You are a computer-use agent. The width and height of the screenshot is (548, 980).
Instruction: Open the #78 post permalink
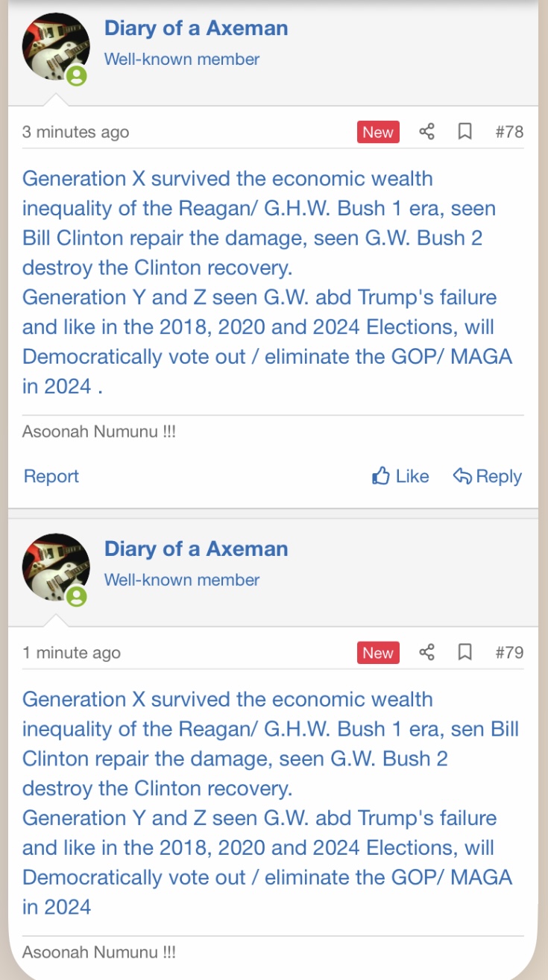509,132
